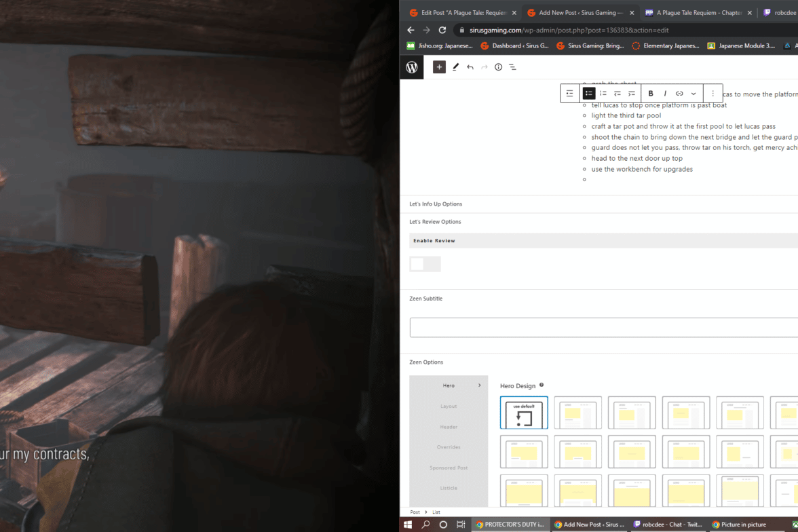Open Task View on the taskbar
Image resolution: width=798 pixels, height=532 pixels.
461,525
